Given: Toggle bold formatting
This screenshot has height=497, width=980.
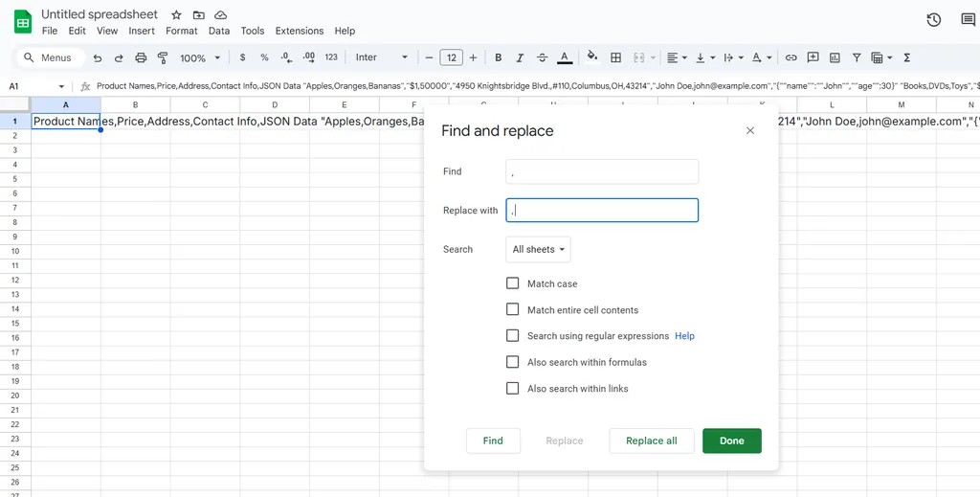Looking at the screenshot, I should [498, 57].
